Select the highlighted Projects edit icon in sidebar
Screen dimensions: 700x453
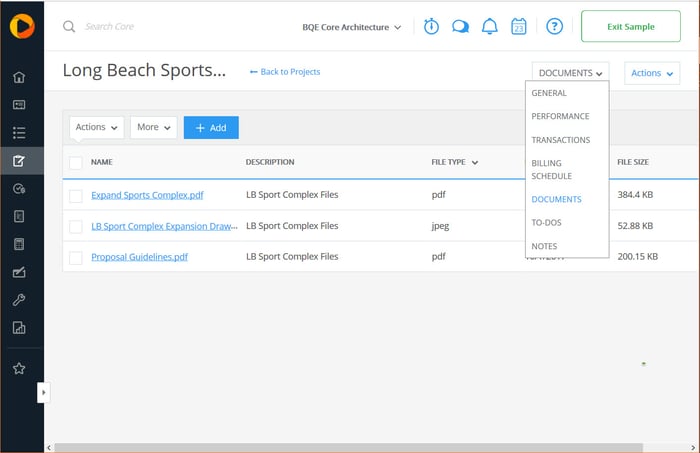tap(19, 161)
